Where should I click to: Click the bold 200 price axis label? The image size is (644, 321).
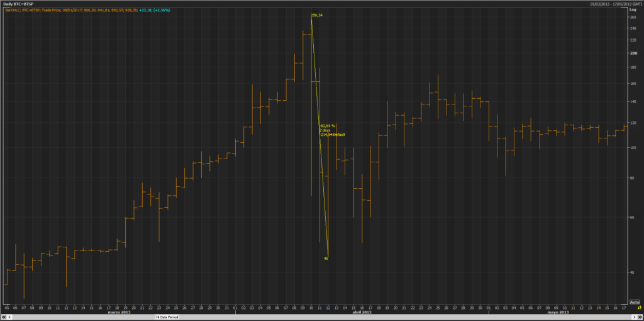pyautogui.click(x=633, y=53)
